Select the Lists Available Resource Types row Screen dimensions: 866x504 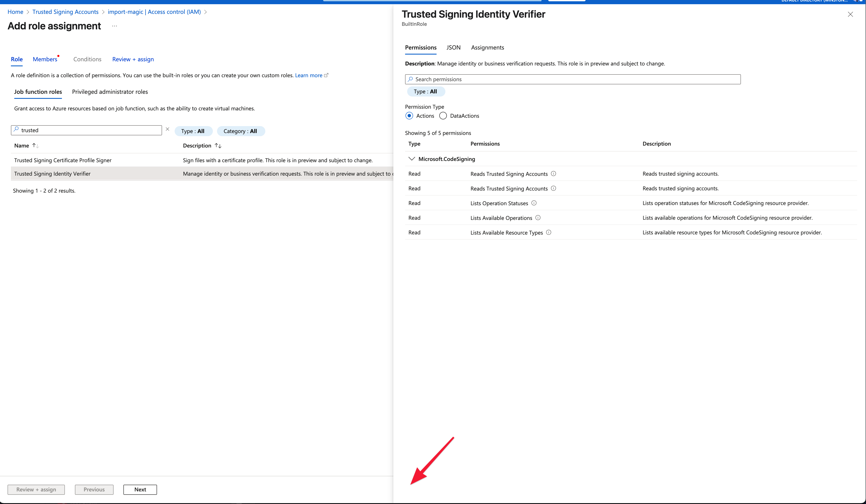tap(631, 232)
